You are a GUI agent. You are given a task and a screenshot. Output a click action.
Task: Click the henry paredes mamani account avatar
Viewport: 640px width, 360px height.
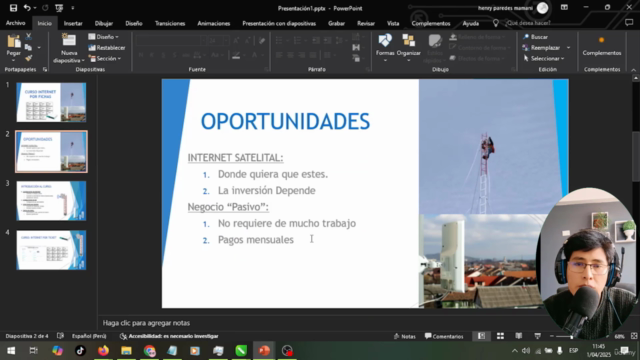point(542,8)
